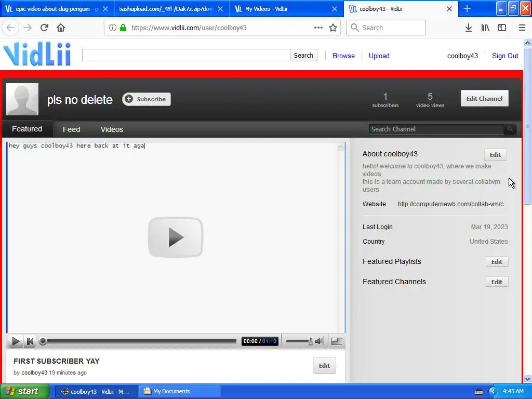This screenshot has height=399, width=532.
Task: Edit the About coolboy43 section
Action: [495, 155]
